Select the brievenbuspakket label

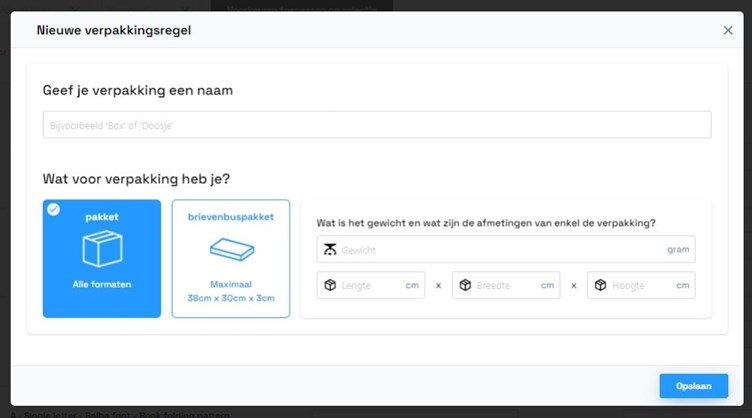[x=231, y=216]
